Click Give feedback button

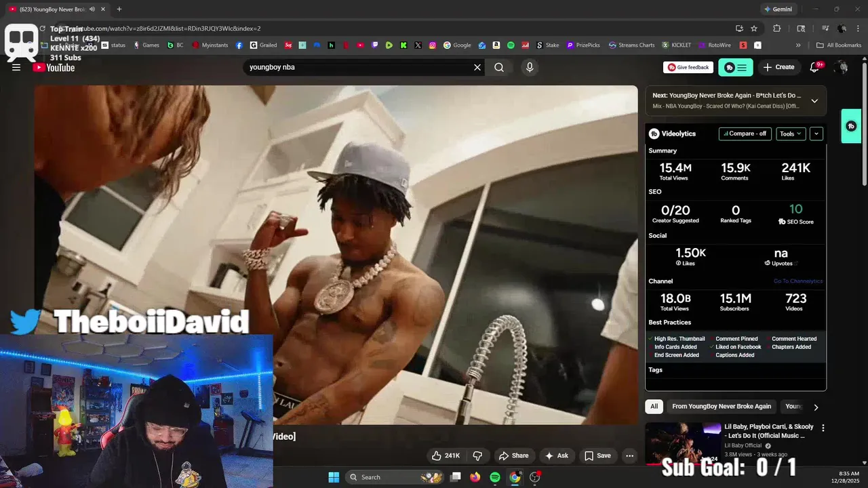click(688, 67)
